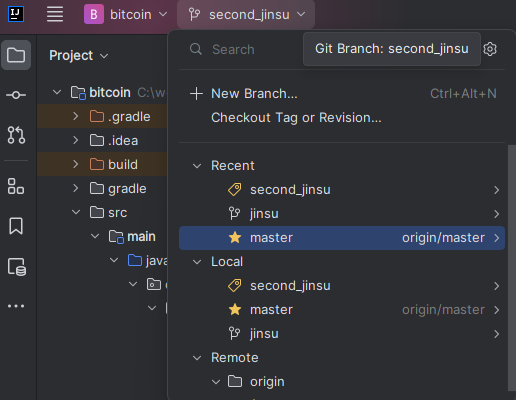Open submenu arrow for Local jinsu
The height and width of the screenshot is (400, 516).
coord(496,334)
